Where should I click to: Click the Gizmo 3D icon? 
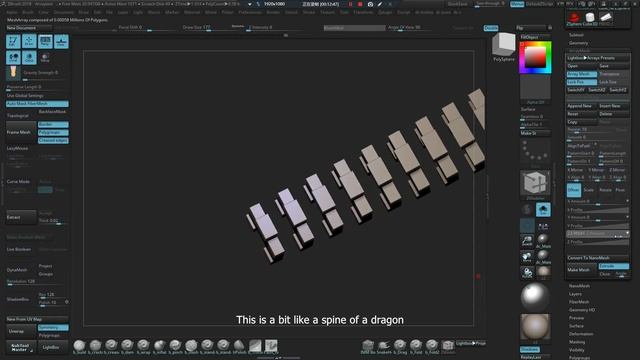(29, 58)
